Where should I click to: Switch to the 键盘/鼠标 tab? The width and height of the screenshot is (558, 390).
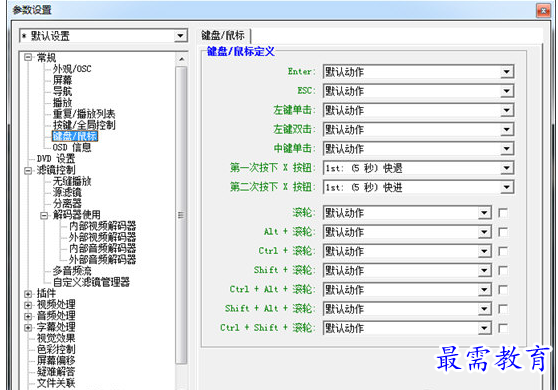click(223, 36)
